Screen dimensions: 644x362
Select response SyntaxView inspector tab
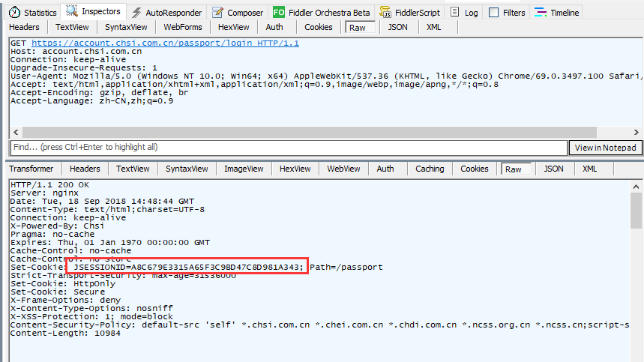click(x=187, y=169)
